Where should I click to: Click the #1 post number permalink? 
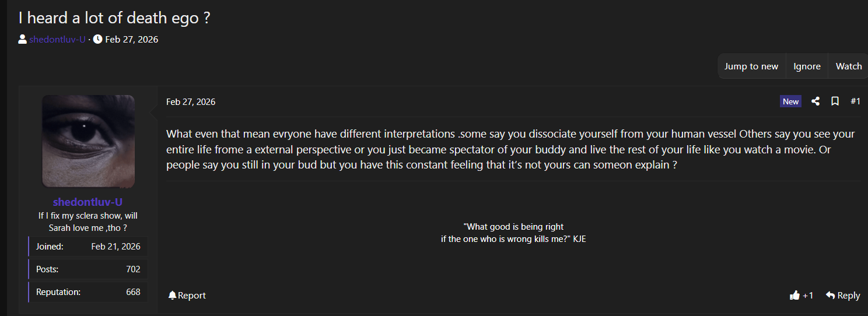(x=855, y=101)
